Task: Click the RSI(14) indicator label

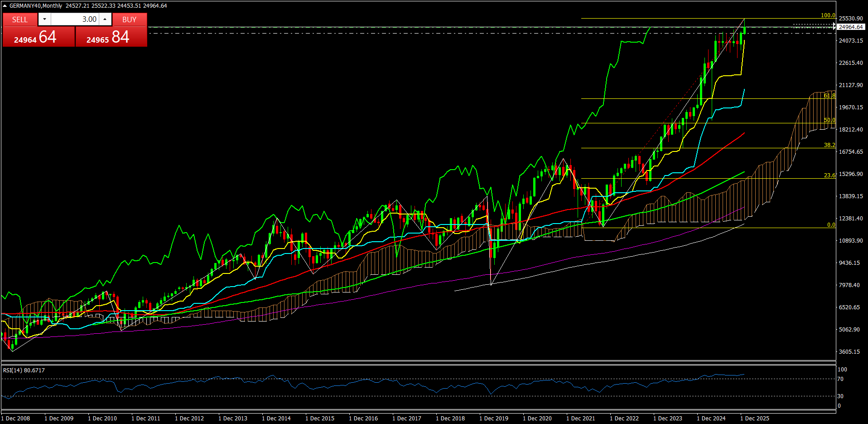Action: [x=24, y=370]
